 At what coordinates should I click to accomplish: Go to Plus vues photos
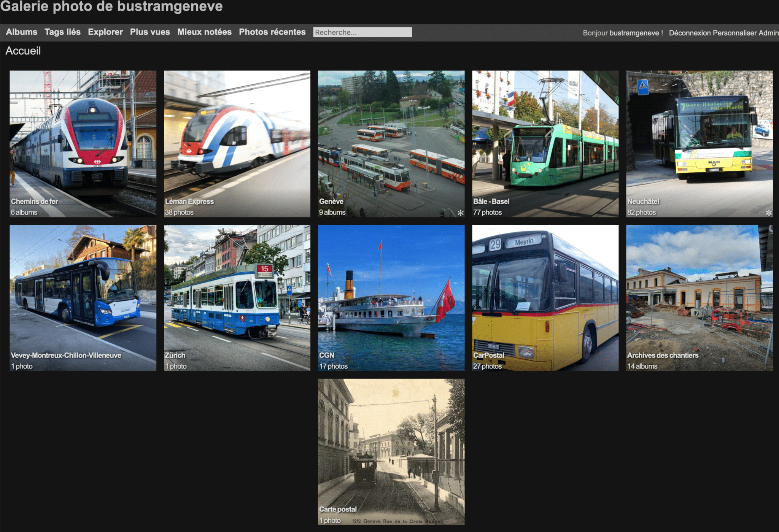(150, 32)
